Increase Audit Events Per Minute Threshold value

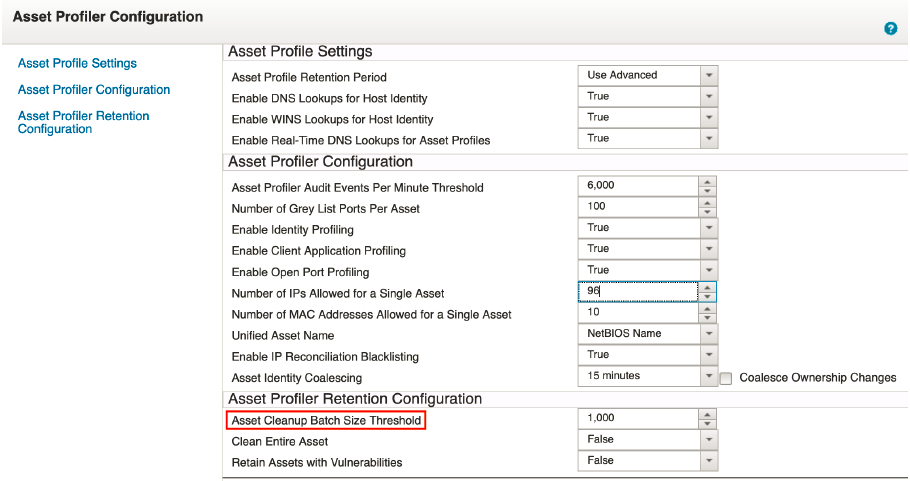point(707,182)
